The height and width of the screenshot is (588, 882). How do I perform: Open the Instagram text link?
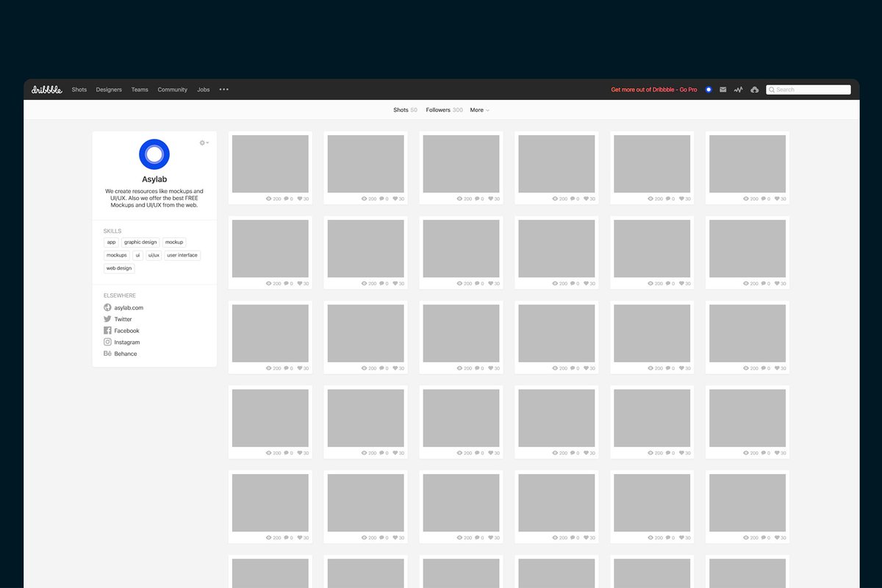(127, 343)
